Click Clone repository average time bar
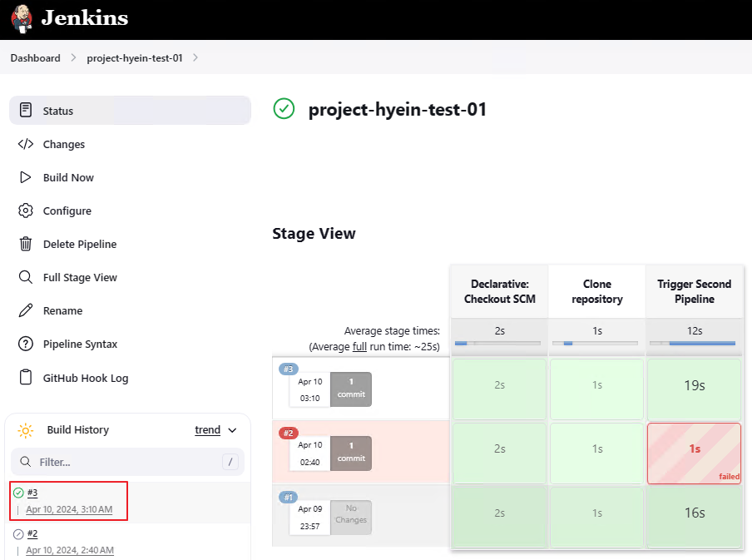The height and width of the screenshot is (560, 752). tap(595, 343)
